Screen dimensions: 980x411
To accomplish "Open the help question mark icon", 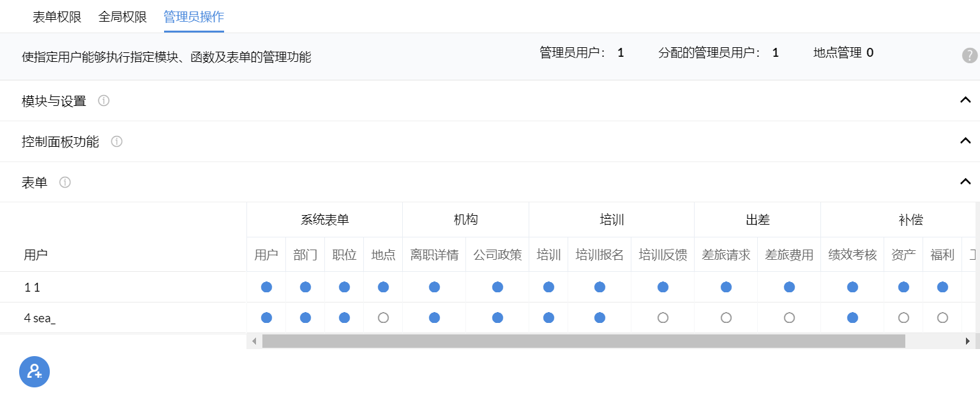I will click(x=969, y=56).
